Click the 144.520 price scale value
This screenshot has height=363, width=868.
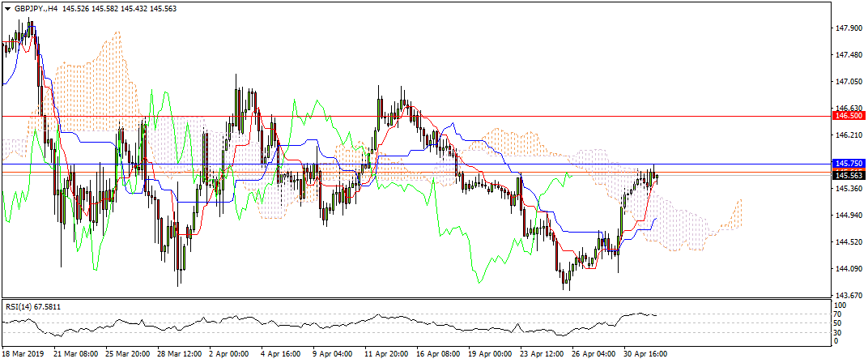tap(851, 242)
